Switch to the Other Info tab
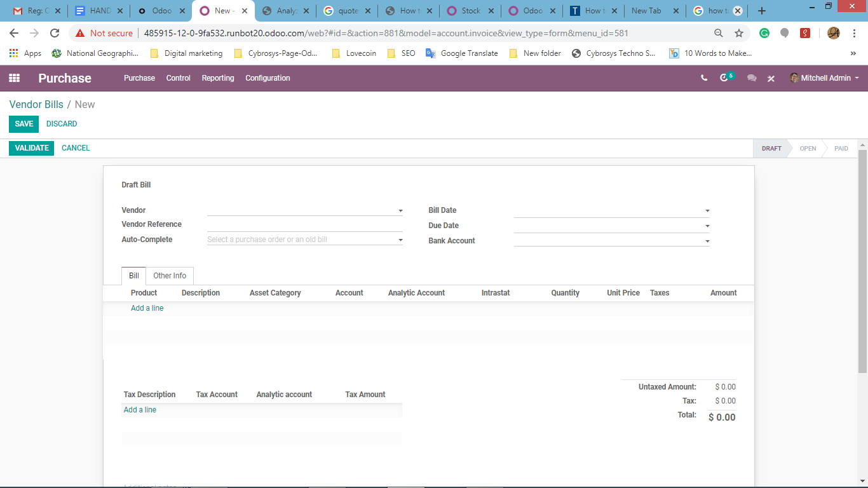This screenshot has height=488, width=868. (x=170, y=276)
